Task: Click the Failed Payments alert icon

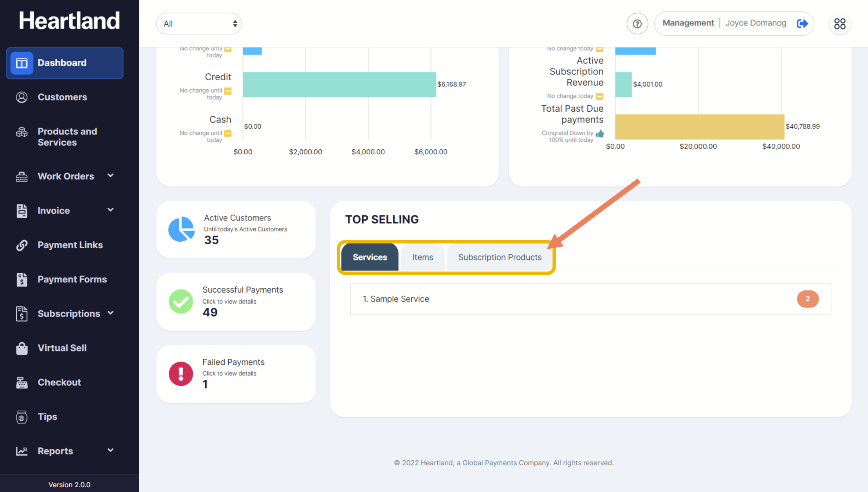Action: click(180, 374)
